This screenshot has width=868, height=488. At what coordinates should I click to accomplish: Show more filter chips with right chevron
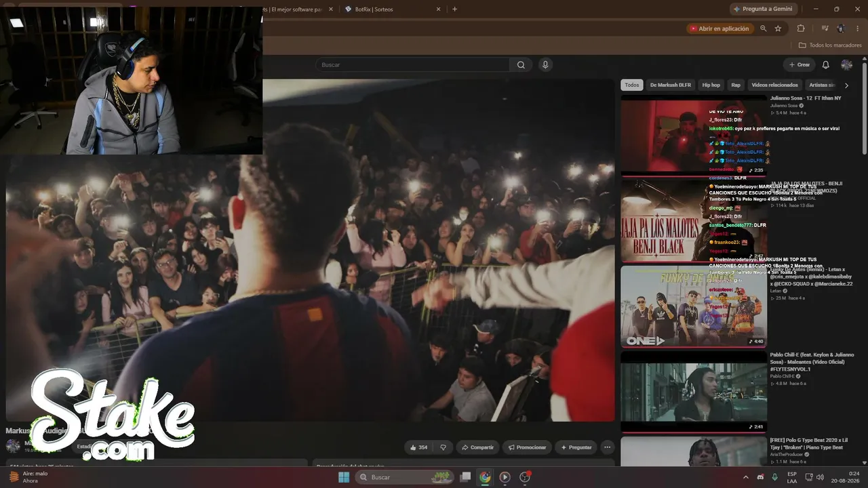click(846, 85)
